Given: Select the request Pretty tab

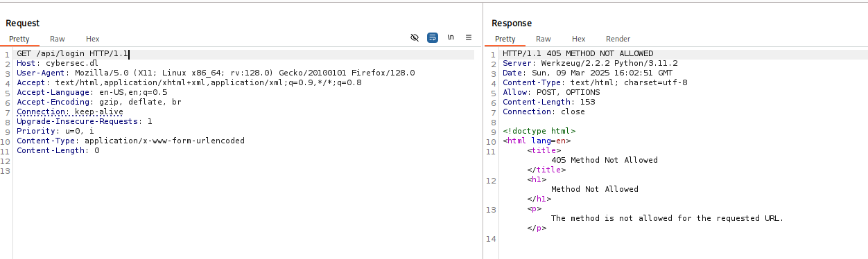Looking at the screenshot, I should 19,39.
